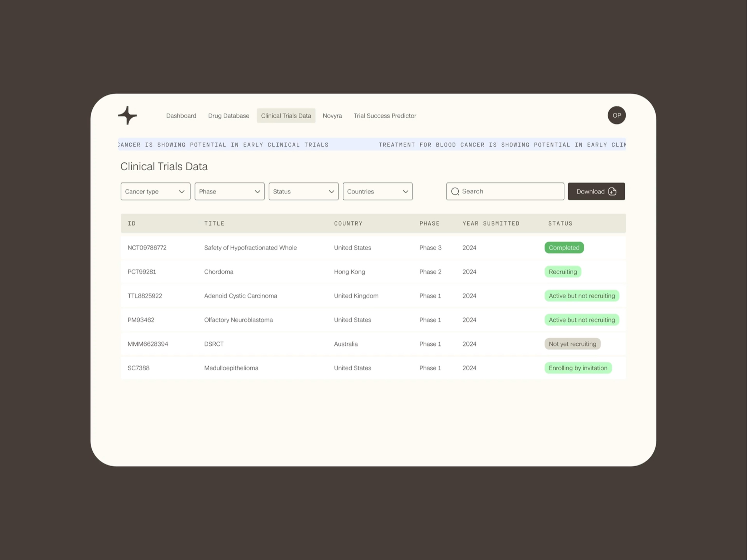
Task: Select the Recruiting status badge
Action: 562,272
